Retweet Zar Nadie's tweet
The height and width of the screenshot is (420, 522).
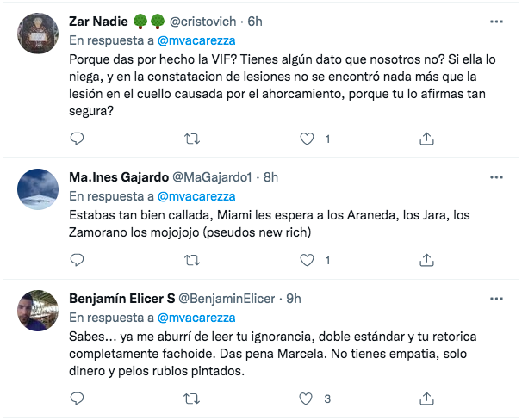pyautogui.click(x=193, y=138)
